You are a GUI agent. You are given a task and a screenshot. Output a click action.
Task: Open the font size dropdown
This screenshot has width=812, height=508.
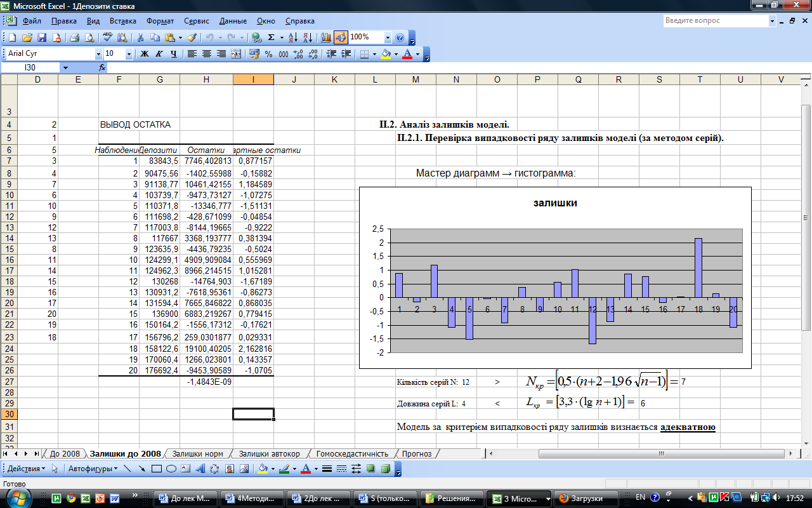click(x=129, y=54)
